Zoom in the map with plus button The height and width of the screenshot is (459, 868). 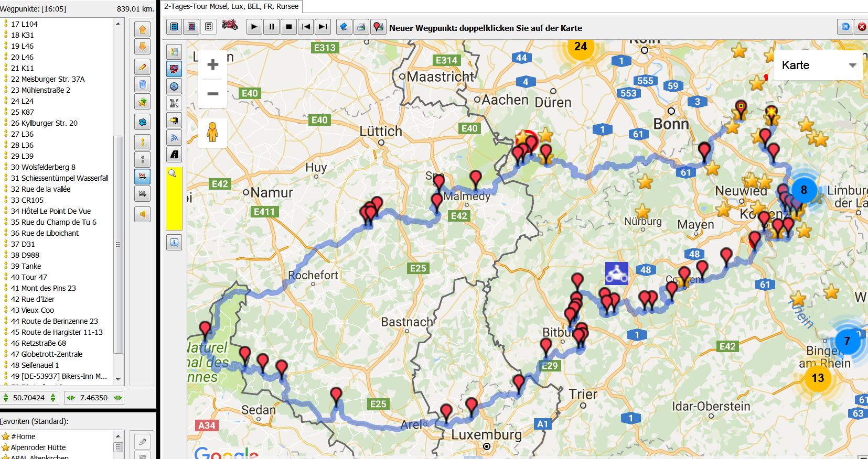[212, 65]
